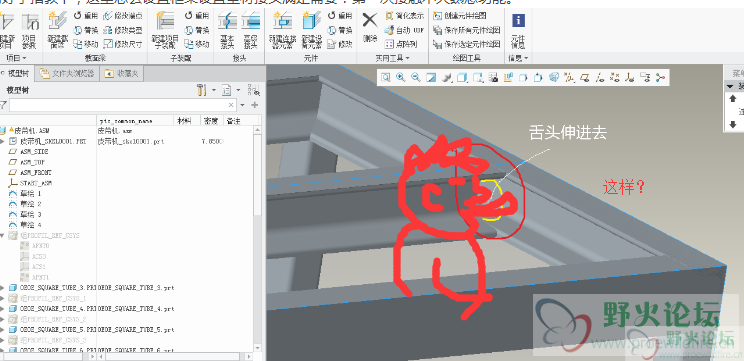This screenshot has width=744, height=361.
Task: Click into the model tree search field
Action: pyautogui.click(x=123, y=105)
